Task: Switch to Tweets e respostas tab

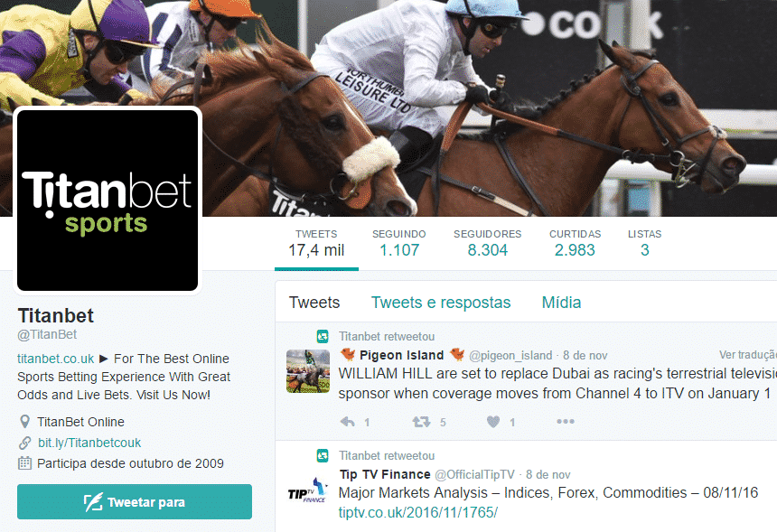Action: 441,303
